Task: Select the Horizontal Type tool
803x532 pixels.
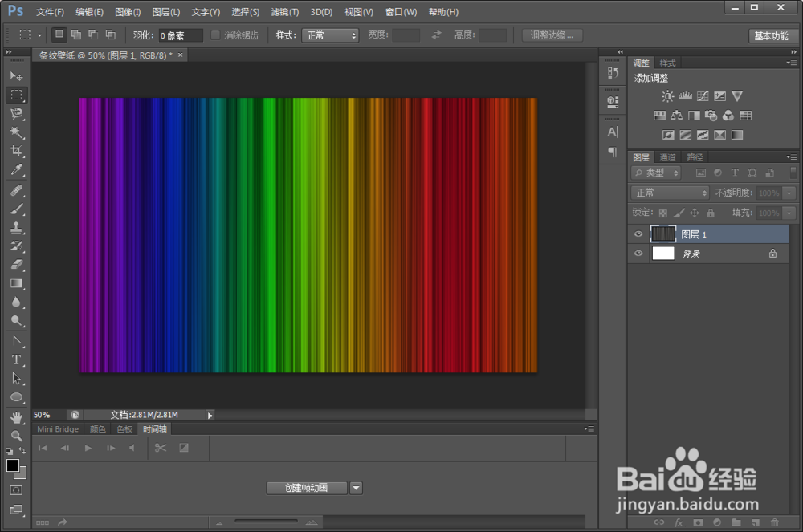Action: click(x=16, y=359)
